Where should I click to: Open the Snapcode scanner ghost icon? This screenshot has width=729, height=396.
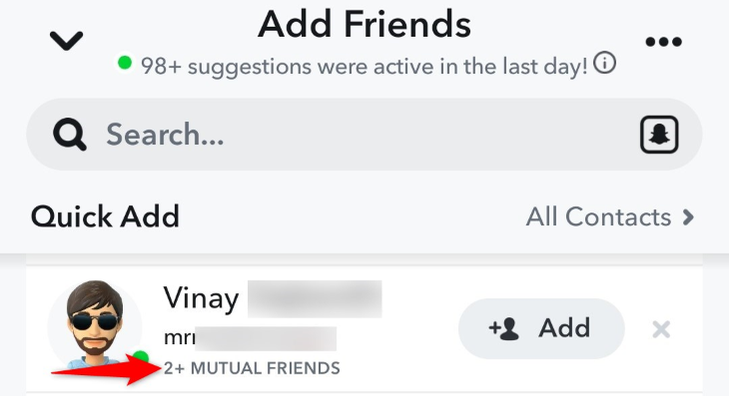click(x=659, y=134)
